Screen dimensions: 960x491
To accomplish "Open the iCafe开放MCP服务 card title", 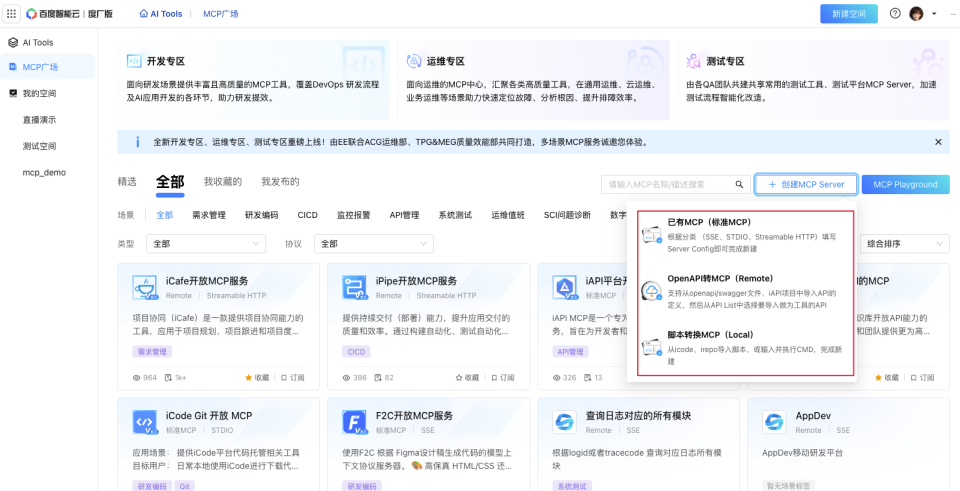I will tap(207, 281).
